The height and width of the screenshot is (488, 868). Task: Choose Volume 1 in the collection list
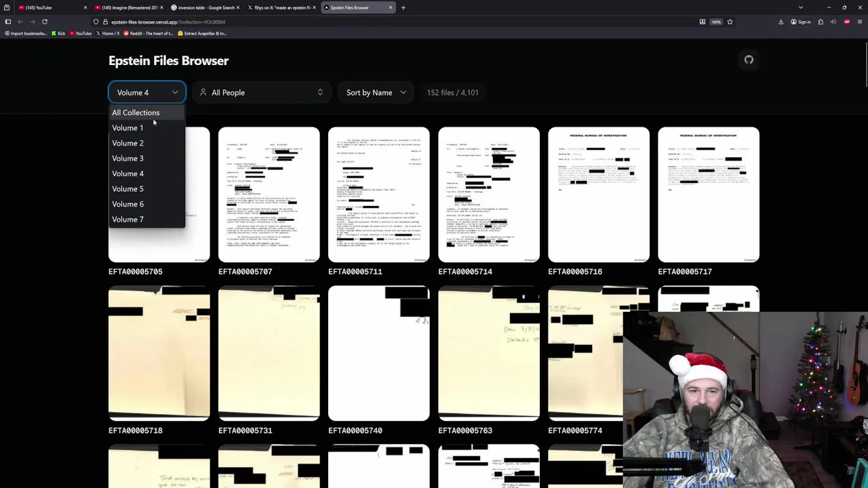click(147, 127)
